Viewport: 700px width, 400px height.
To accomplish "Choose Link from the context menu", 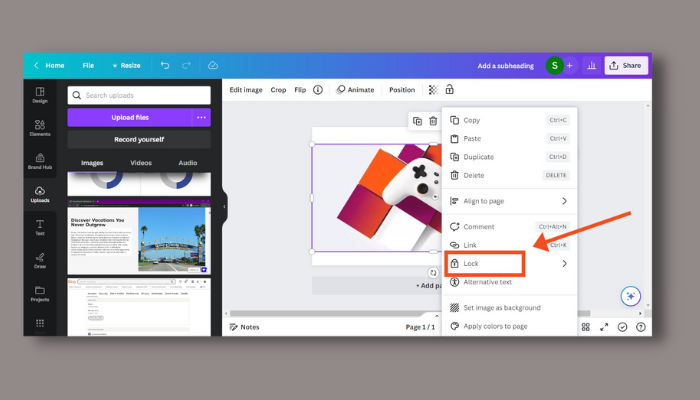I will [509, 245].
